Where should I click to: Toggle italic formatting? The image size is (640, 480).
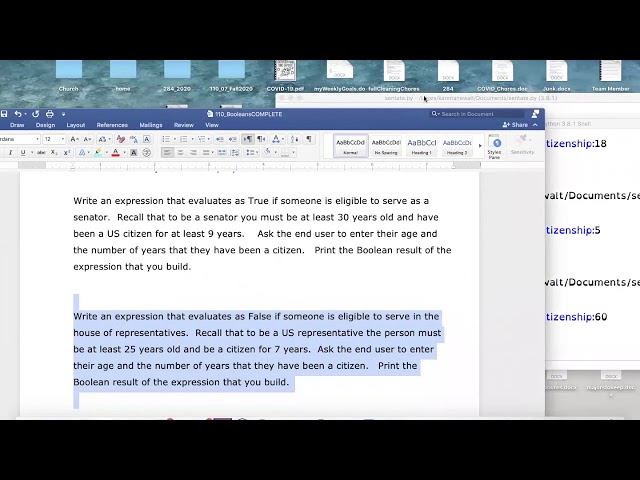(10, 153)
